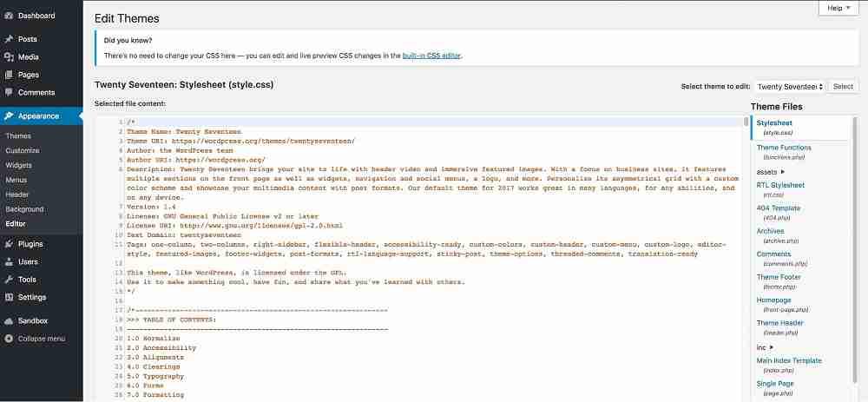Click the Sandbox cloud icon
The height and width of the screenshot is (402, 868).
click(9, 321)
